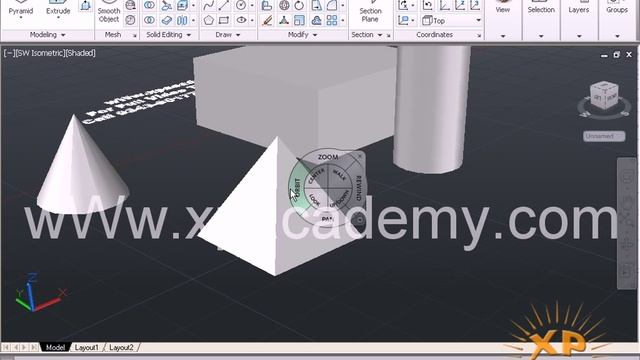Click the Z axis UCS rotate icon
This screenshot has height=360, width=640.
[460, 5]
